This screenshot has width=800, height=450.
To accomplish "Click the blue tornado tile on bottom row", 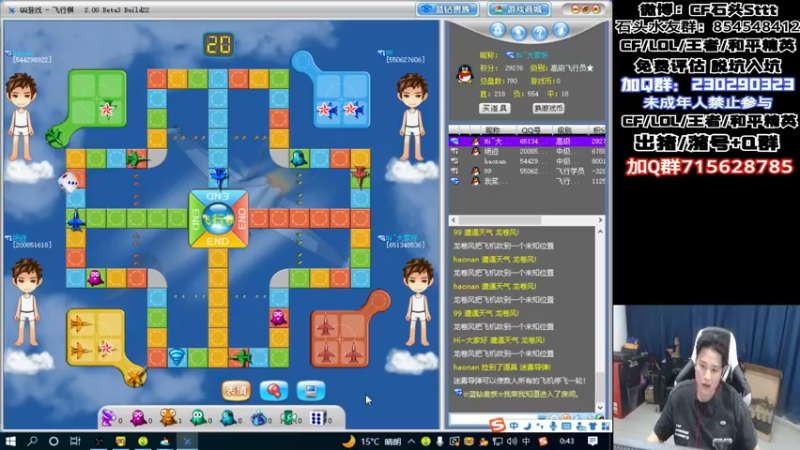I will click(x=177, y=357).
